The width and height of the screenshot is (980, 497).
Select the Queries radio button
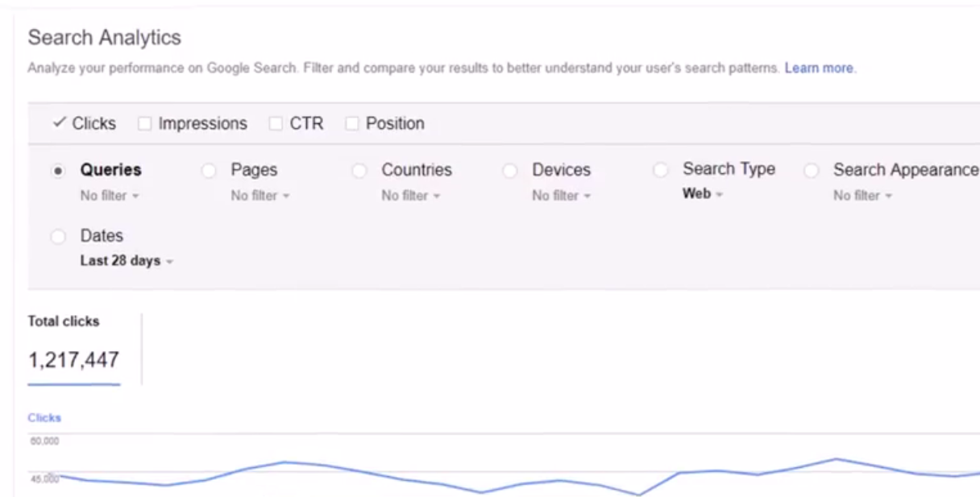pyautogui.click(x=58, y=171)
